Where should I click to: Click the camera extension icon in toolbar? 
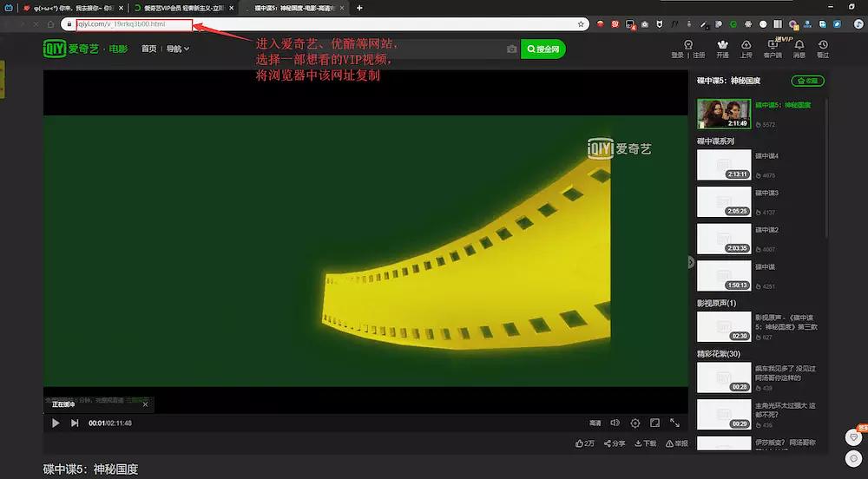644,24
